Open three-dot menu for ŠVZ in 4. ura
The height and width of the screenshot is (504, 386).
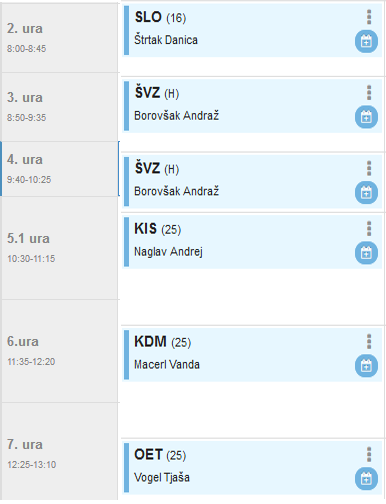pos(369,168)
